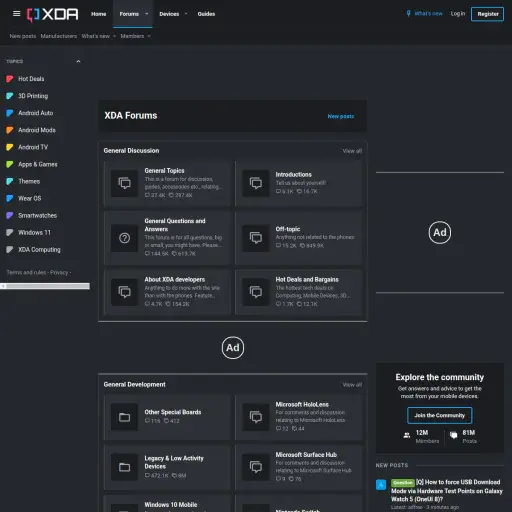Screen dimensions: 512x512
Task: Go to the Home nav tab
Action: tap(99, 14)
